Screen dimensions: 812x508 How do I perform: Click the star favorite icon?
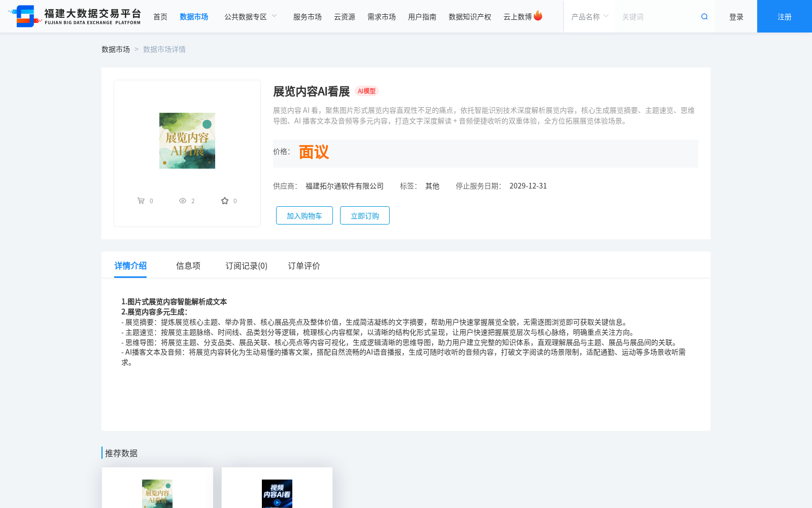(225, 201)
